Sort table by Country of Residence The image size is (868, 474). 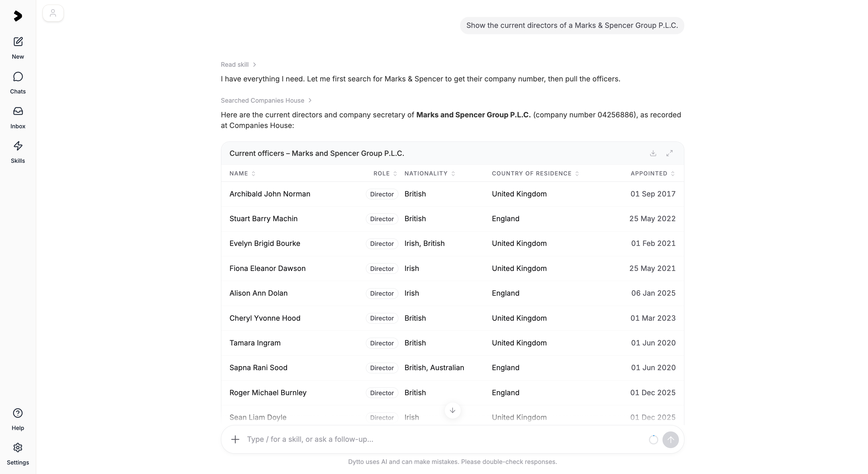pos(535,173)
